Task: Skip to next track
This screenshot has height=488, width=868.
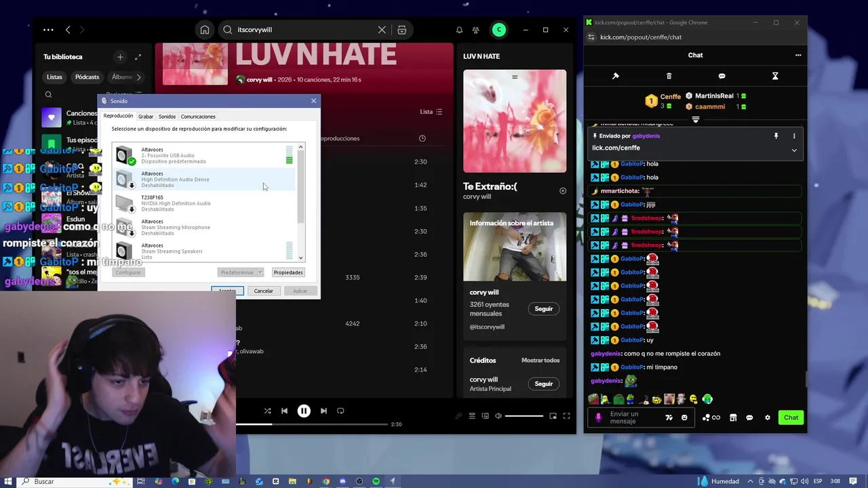Action: (323, 411)
